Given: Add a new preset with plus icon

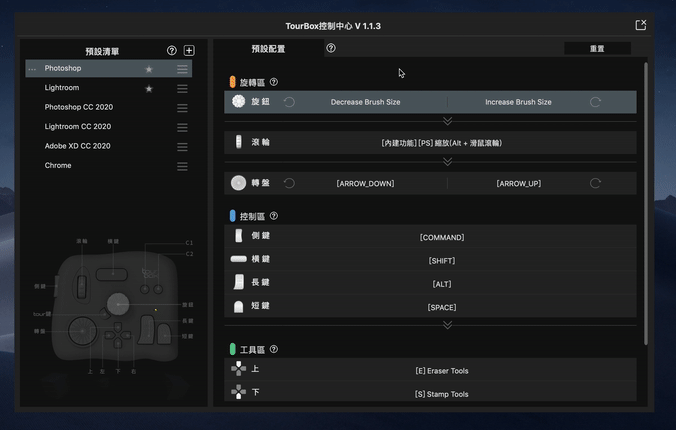Looking at the screenshot, I should point(189,50).
